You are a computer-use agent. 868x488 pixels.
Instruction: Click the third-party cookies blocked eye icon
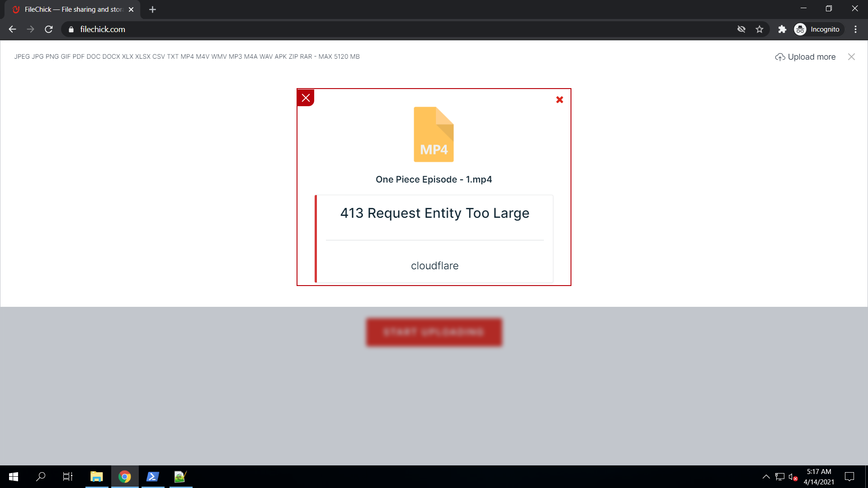pos(741,29)
